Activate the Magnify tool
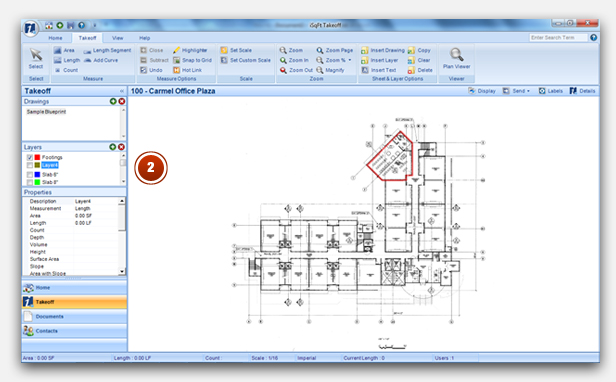 (x=330, y=70)
